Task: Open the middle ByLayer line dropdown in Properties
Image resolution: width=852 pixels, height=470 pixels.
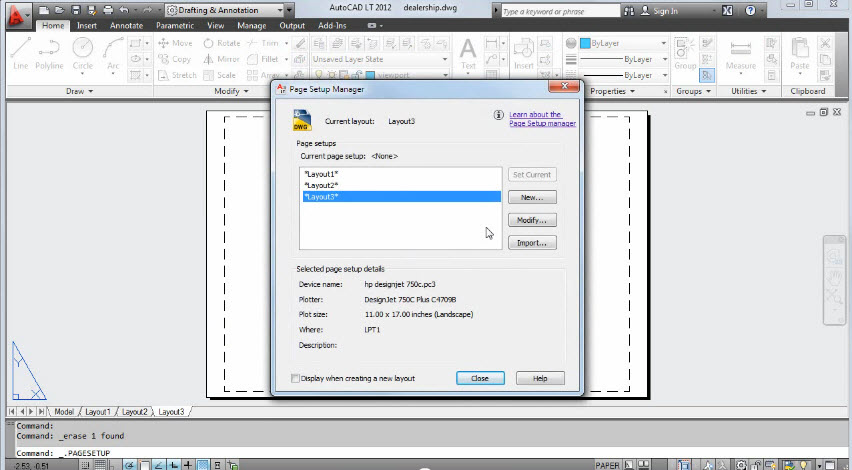Action: [624, 59]
